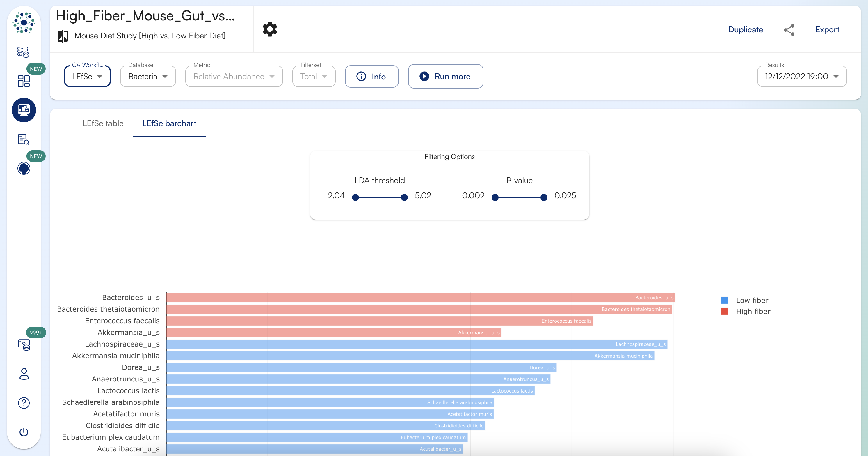The image size is (868, 456).
Task: Expand the Results date dropdown
Action: (801, 77)
